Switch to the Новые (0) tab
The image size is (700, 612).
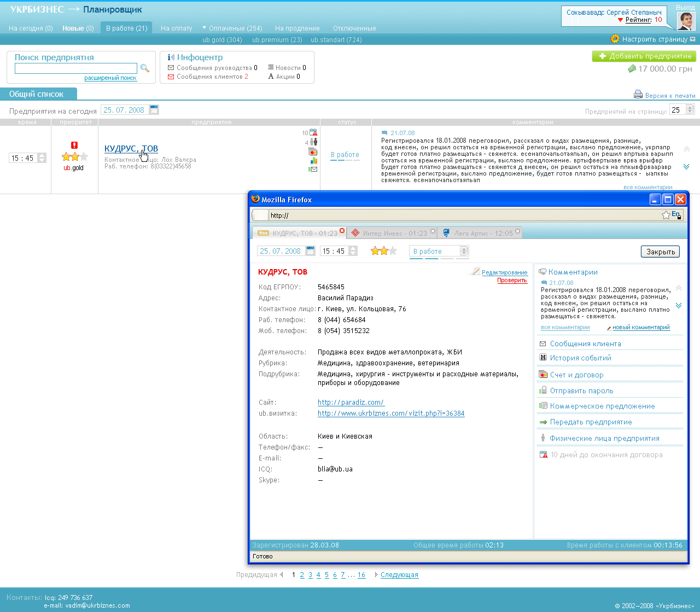click(x=78, y=28)
